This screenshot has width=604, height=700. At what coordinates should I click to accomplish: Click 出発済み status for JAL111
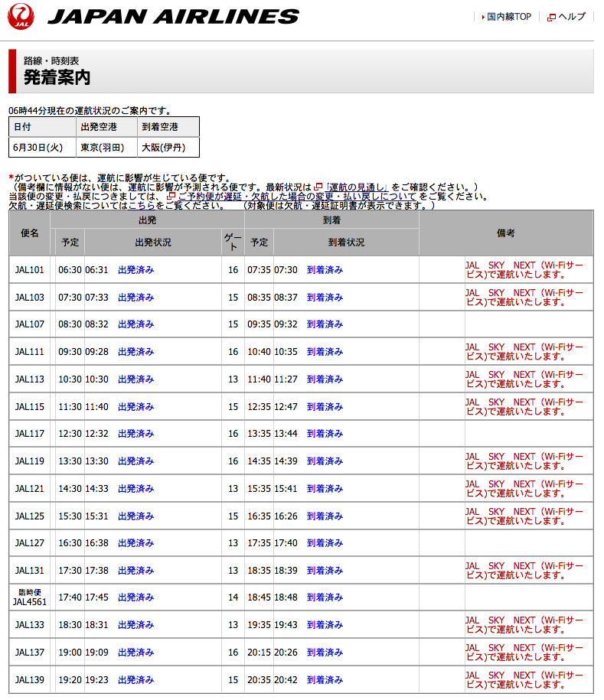[x=135, y=352]
